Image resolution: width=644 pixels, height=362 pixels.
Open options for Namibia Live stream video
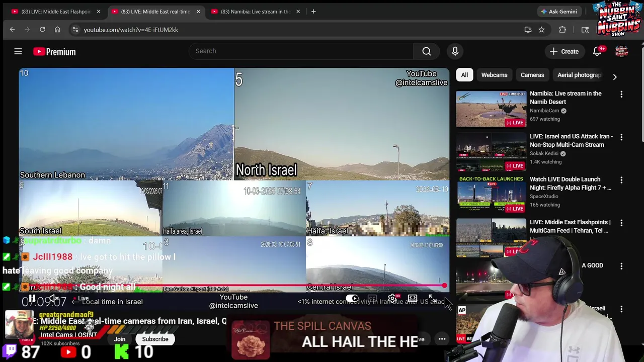621,94
